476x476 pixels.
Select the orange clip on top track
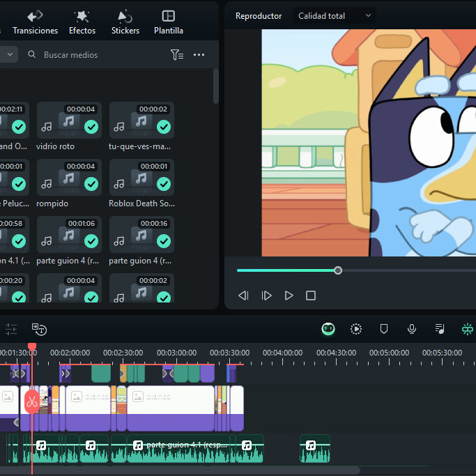click(123, 374)
